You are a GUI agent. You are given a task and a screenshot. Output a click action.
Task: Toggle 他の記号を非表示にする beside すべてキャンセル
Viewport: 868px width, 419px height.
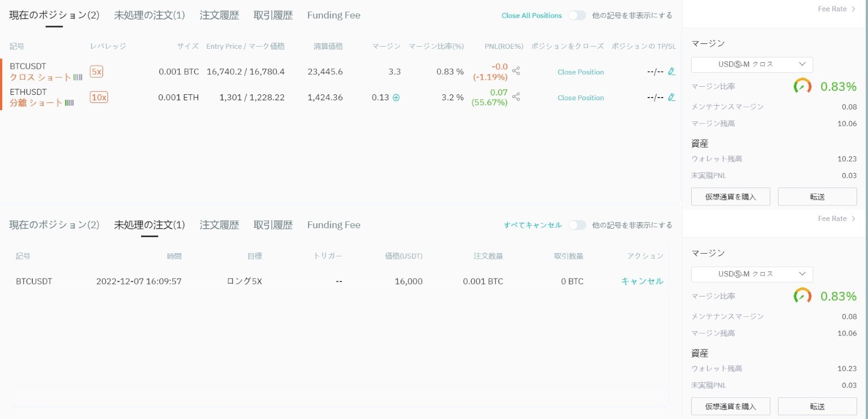[x=577, y=225]
